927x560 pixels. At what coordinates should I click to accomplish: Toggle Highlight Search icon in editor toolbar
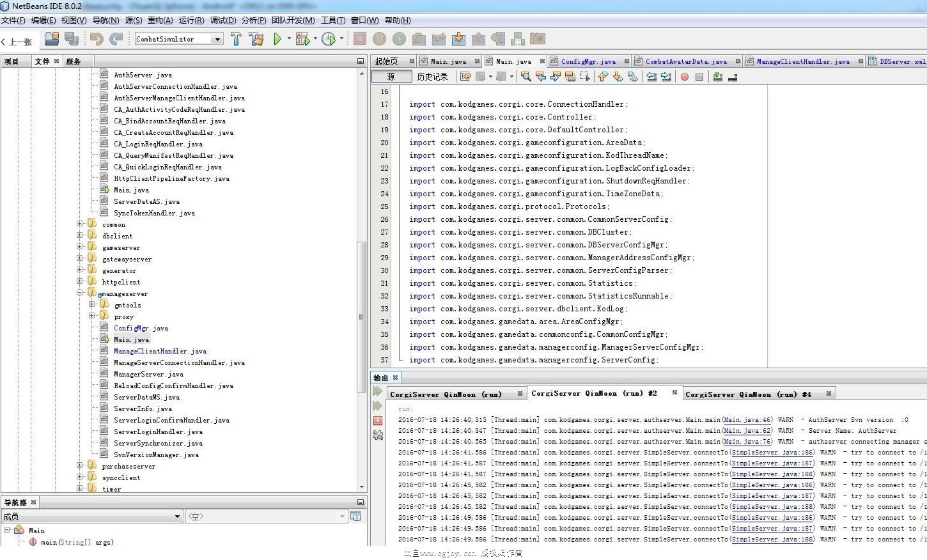pyautogui.click(x=570, y=77)
